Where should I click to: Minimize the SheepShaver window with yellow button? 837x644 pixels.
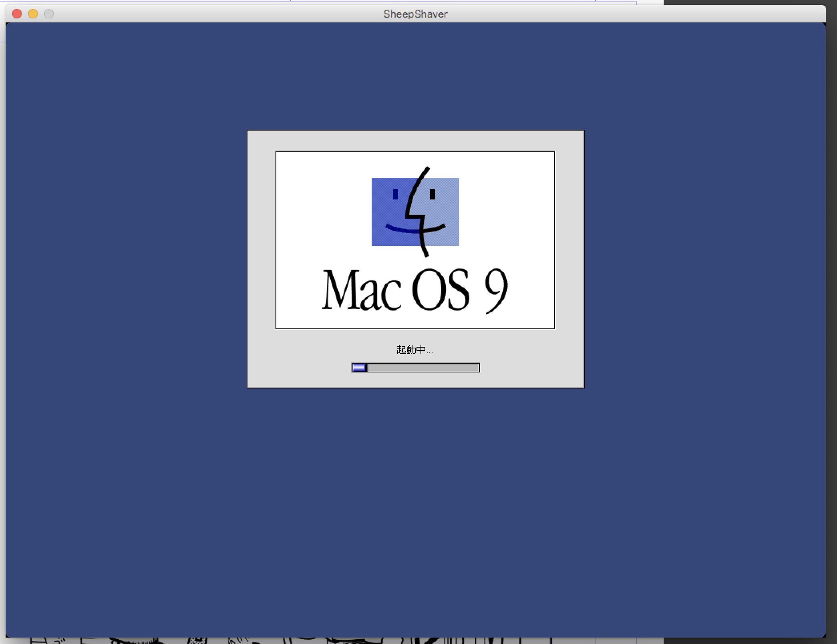(33, 14)
